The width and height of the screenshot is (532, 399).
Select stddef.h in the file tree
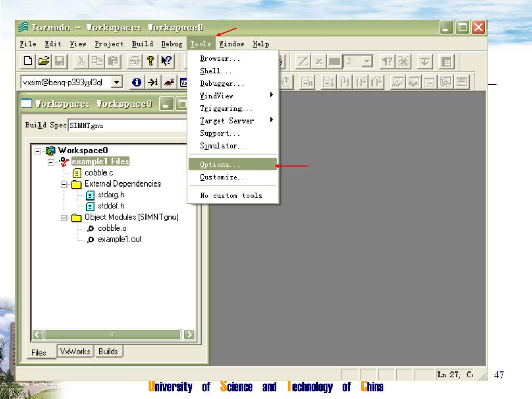click(x=111, y=206)
